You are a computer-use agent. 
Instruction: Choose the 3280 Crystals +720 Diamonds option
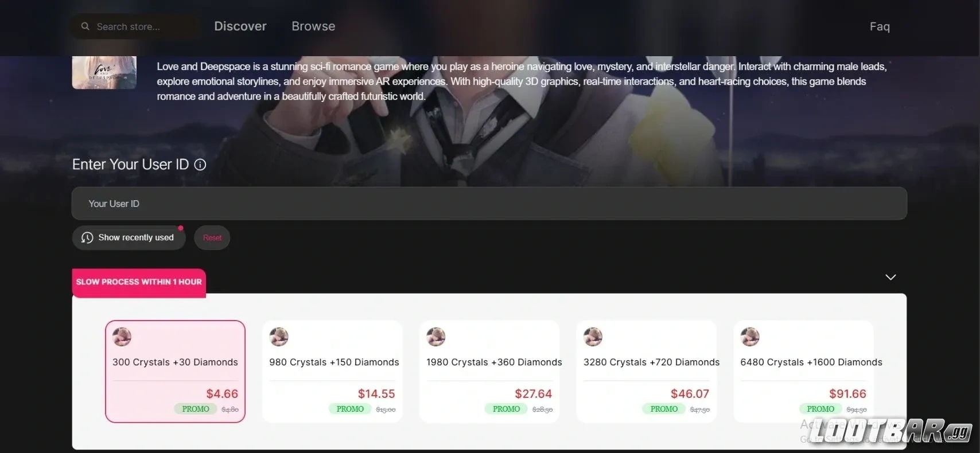pyautogui.click(x=647, y=372)
